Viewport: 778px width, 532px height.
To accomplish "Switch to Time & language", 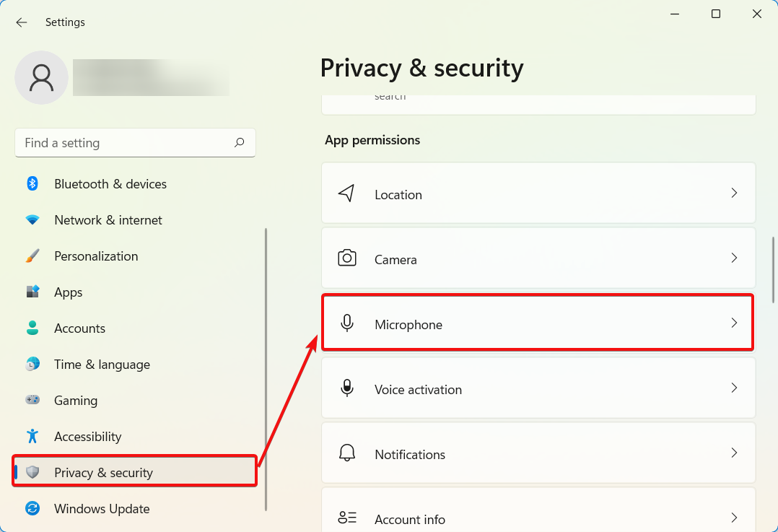I will point(135,365).
